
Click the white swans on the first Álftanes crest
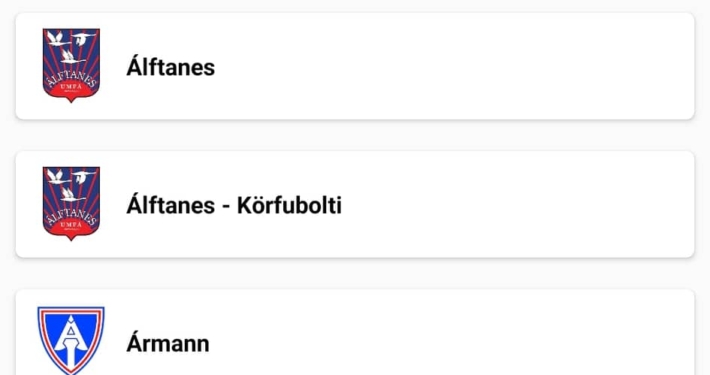71,47
